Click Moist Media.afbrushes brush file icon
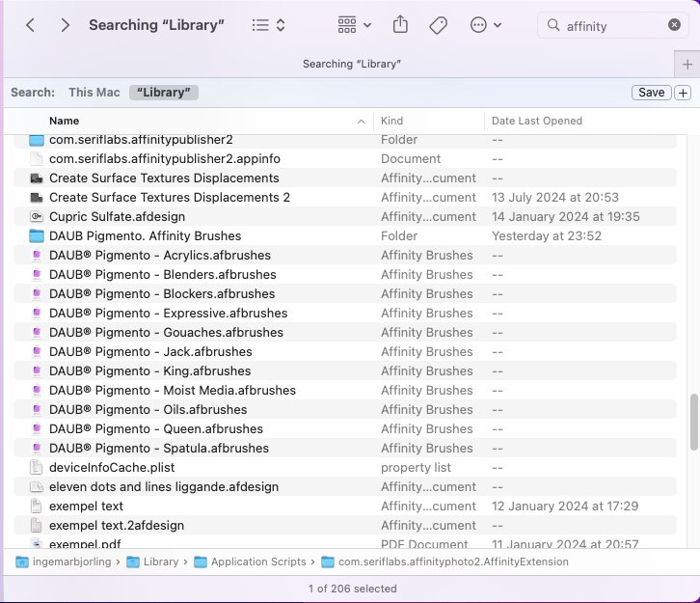The image size is (700, 603). click(x=37, y=391)
